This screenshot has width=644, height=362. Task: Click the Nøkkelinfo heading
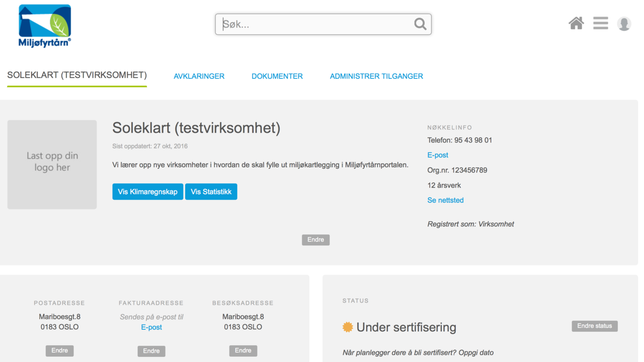coord(450,128)
